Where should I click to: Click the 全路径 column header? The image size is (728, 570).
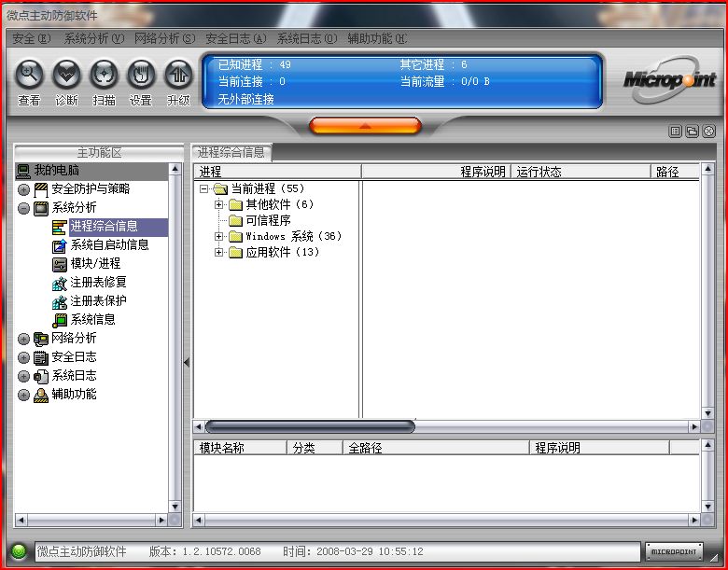(436, 448)
